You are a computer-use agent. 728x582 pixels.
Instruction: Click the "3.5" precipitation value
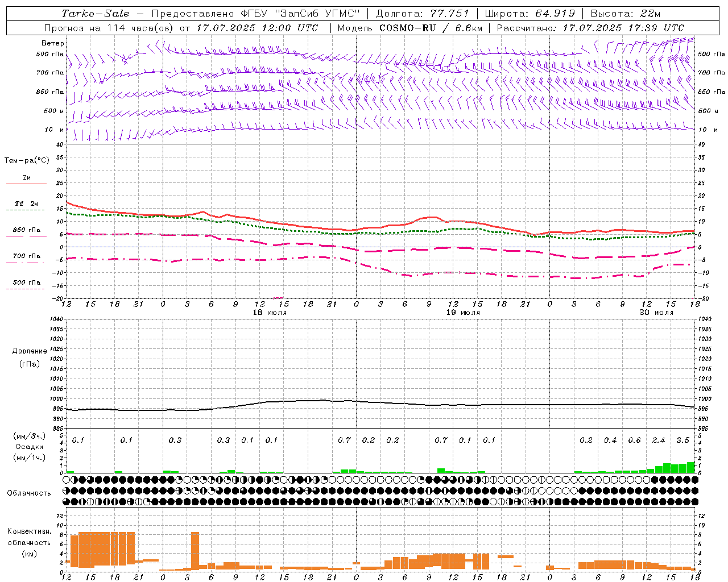point(682,440)
